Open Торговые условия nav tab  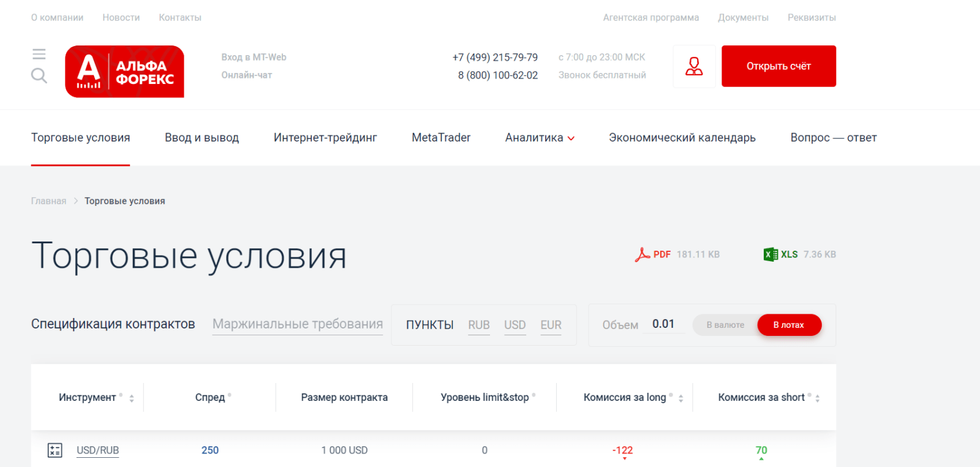click(x=81, y=138)
